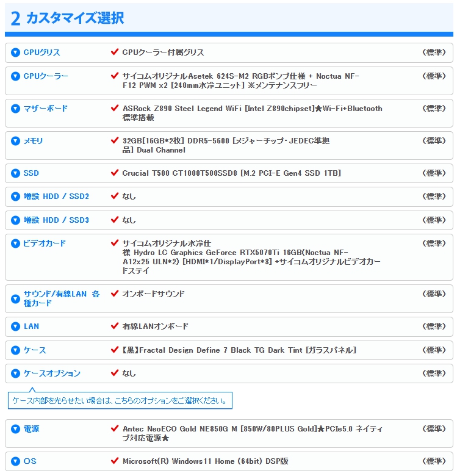Screen dimensions: 457x476
Task: Expand the 増設 HDD / SSD2 row
Action: pyautogui.click(x=56, y=197)
